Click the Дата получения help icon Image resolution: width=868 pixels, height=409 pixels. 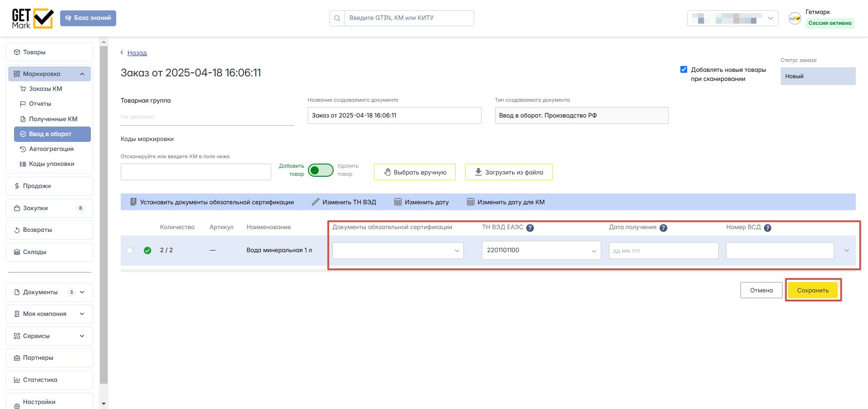point(663,228)
